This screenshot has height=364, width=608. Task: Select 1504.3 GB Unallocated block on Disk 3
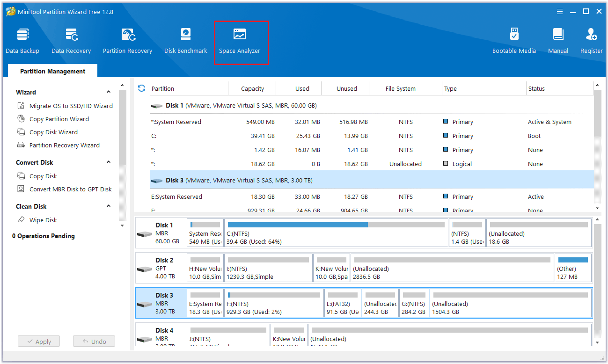pyautogui.click(x=511, y=303)
